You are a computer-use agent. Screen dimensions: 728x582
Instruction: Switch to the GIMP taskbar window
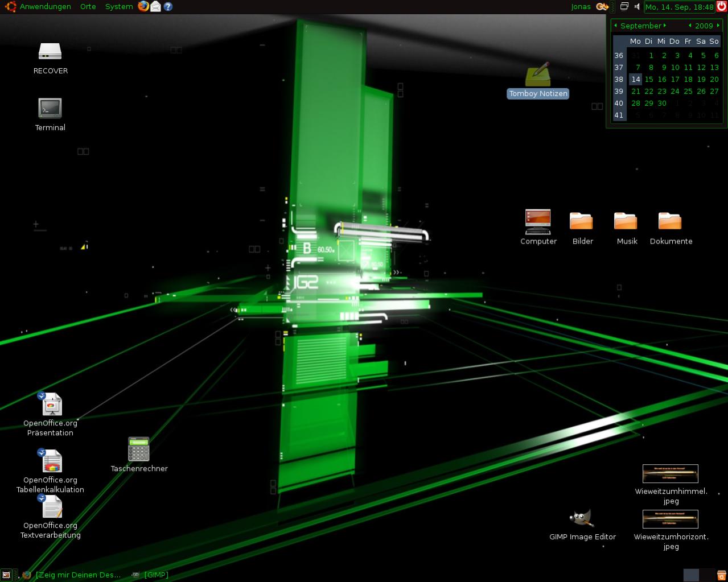150,575
